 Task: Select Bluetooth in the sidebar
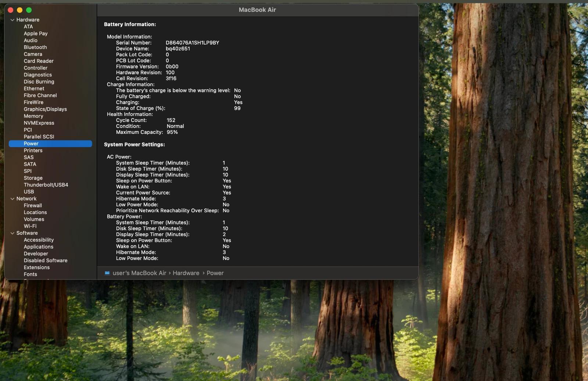click(35, 47)
